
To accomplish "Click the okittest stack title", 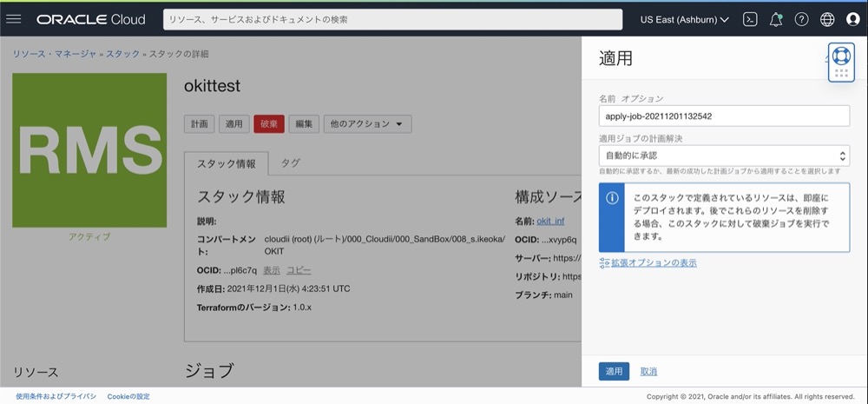I will tap(212, 87).
